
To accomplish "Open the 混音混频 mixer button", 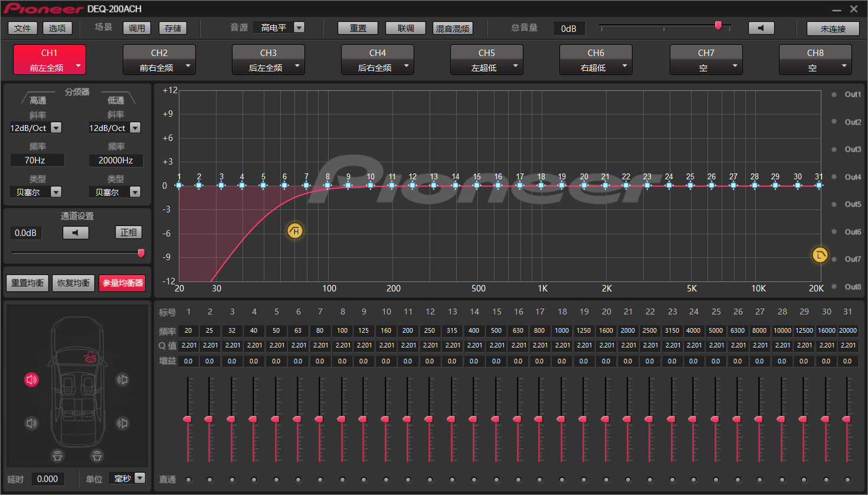I will [x=453, y=28].
